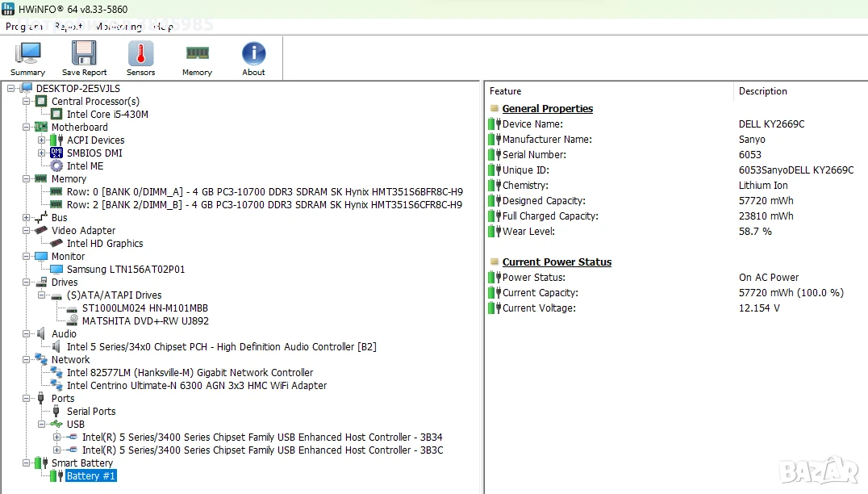Click the 'On AC Power' status value
Viewport: 868px width, 494px height.
pos(769,278)
